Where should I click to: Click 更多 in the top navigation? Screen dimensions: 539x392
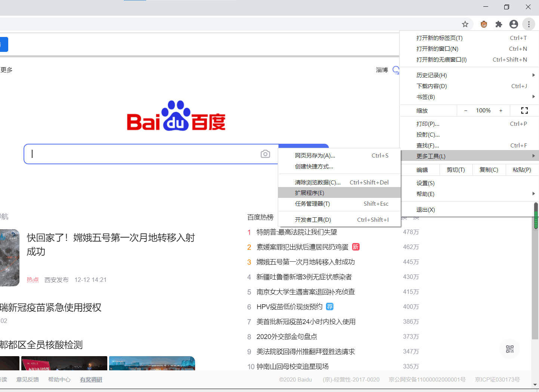click(6, 70)
